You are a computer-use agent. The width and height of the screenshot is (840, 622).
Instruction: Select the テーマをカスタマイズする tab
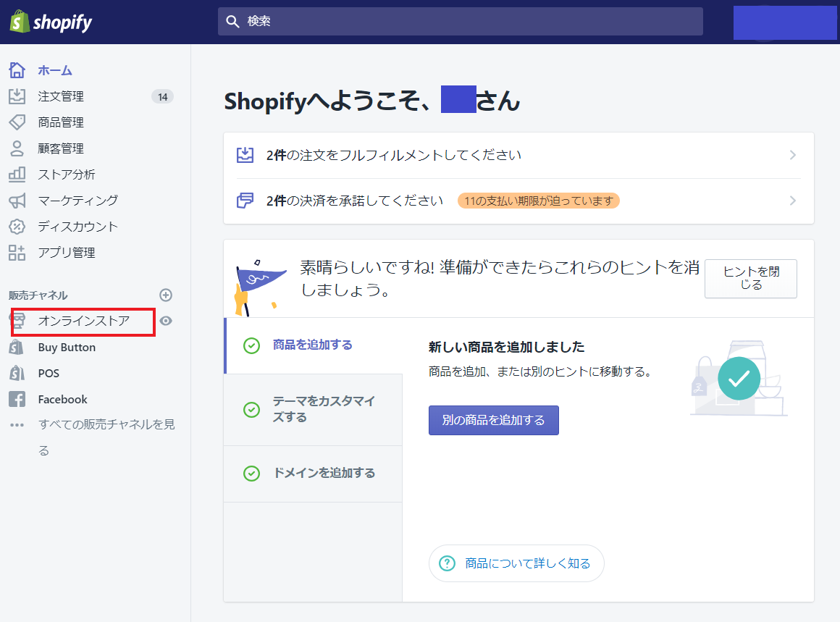(x=314, y=410)
